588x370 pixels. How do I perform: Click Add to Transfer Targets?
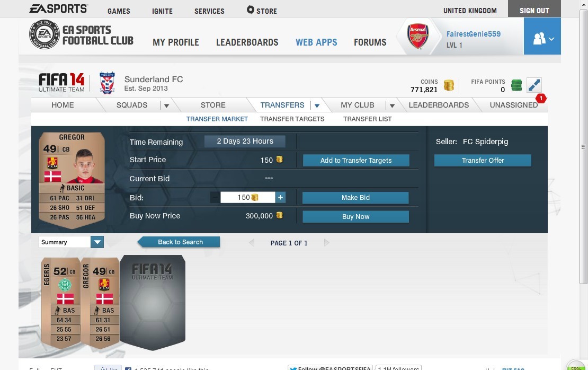[356, 160]
